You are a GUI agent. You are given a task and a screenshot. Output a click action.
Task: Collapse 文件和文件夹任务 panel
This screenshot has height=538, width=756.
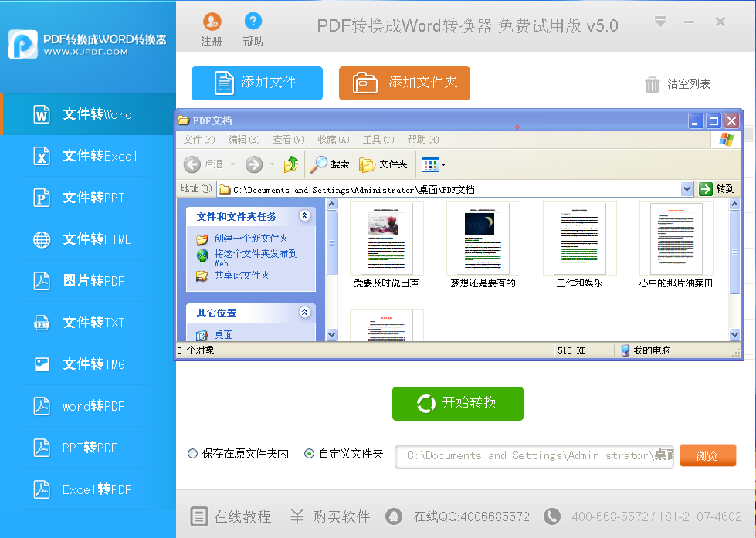304,216
